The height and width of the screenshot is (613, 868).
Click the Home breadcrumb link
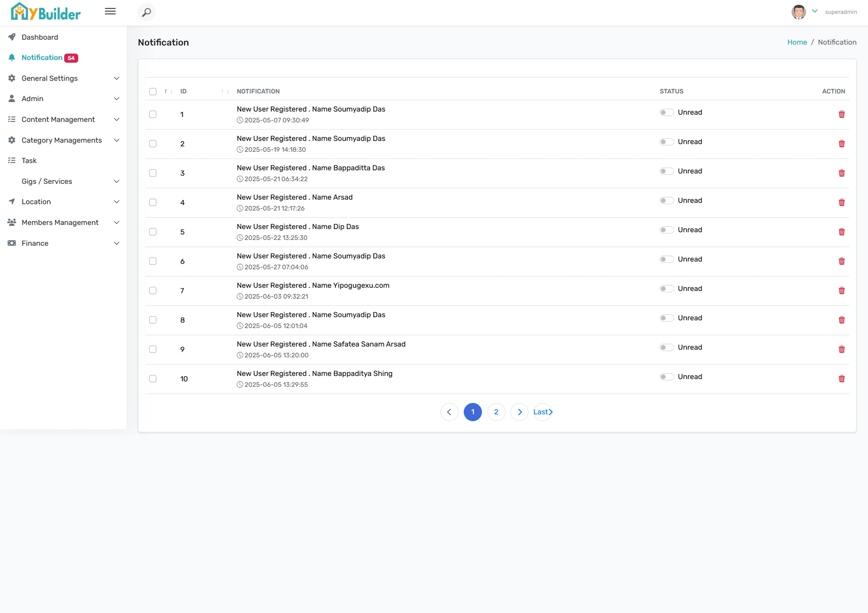pyautogui.click(x=797, y=42)
